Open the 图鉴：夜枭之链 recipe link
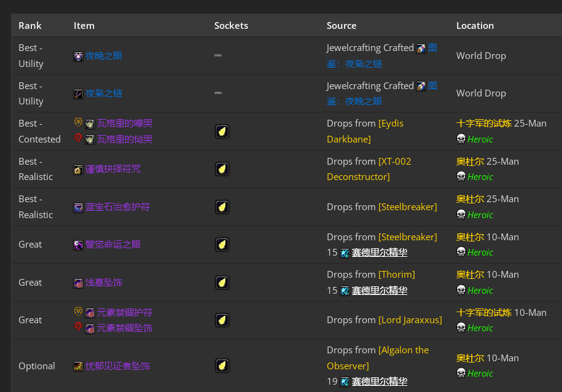This screenshot has width=562, height=392. 381,55
